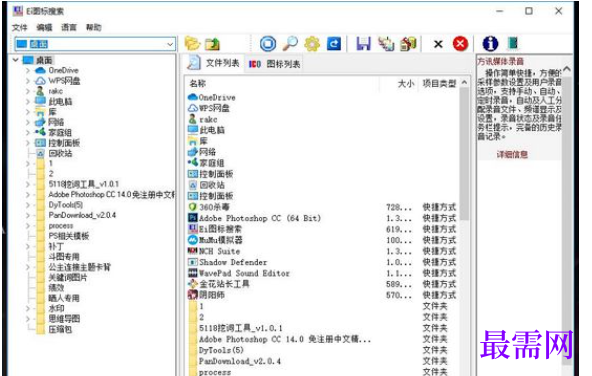The width and height of the screenshot is (592, 376).
Task: Click the black X remove icon
Action: [x=438, y=44]
